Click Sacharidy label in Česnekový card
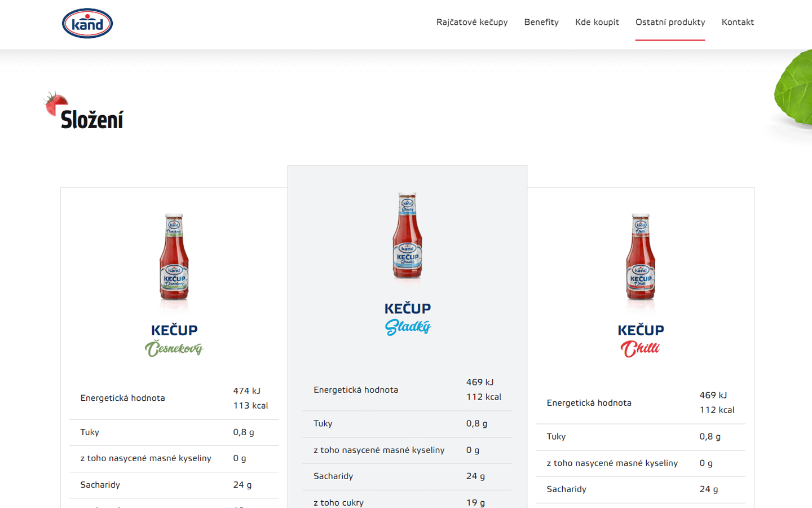This screenshot has height=508, width=812. click(100, 485)
